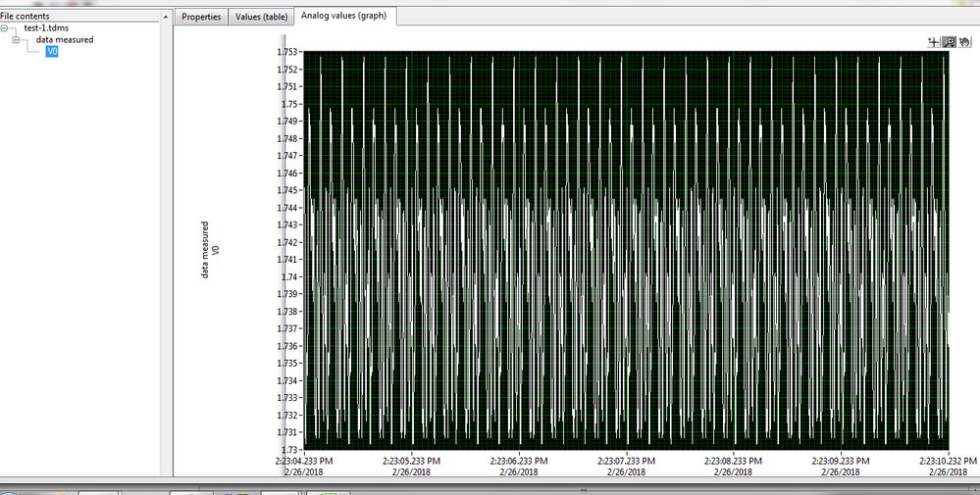The height and width of the screenshot is (495, 980).
Task: Activate the graph zoom magnifier tool
Action: point(949,42)
